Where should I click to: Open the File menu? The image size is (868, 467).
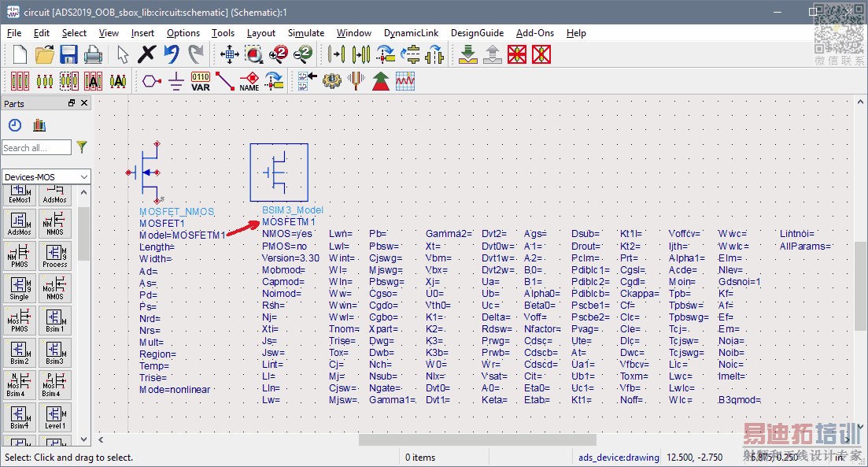coord(14,33)
